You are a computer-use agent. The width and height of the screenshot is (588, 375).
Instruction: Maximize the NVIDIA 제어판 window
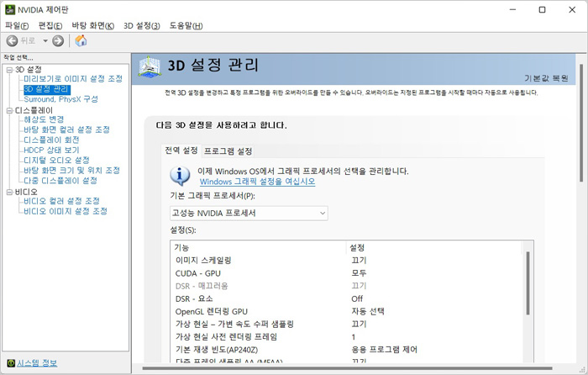click(543, 10)
